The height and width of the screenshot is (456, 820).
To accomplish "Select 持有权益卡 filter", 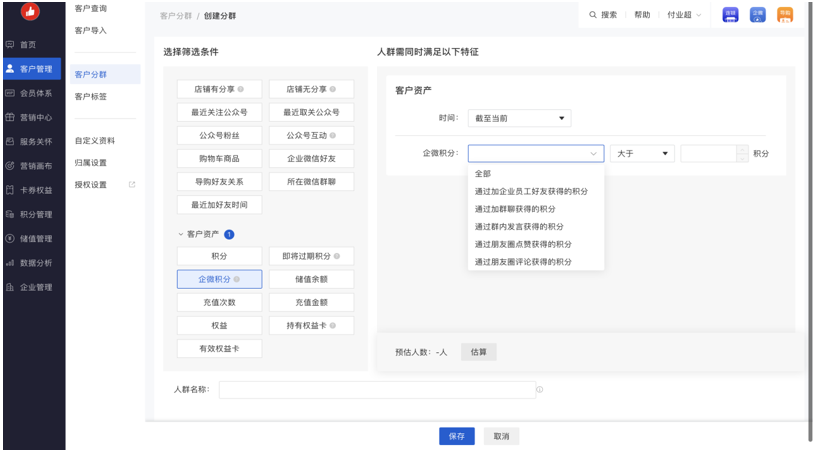I will coord(311,325).
